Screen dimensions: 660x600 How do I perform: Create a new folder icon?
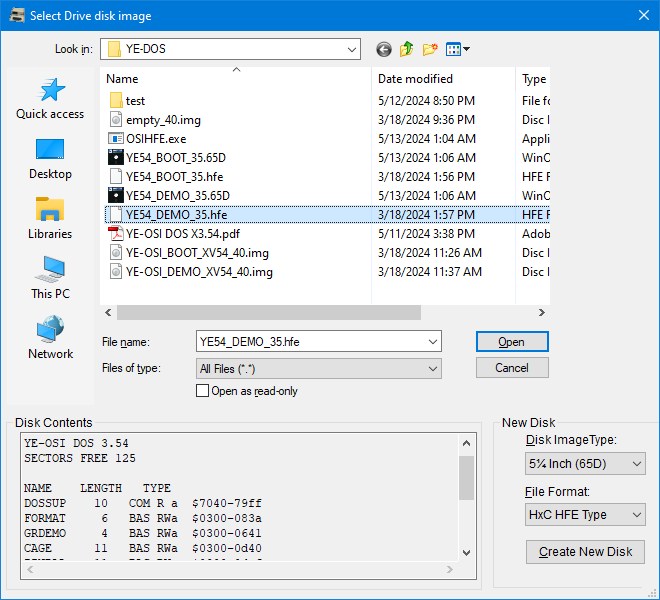(x=430, y=49)
